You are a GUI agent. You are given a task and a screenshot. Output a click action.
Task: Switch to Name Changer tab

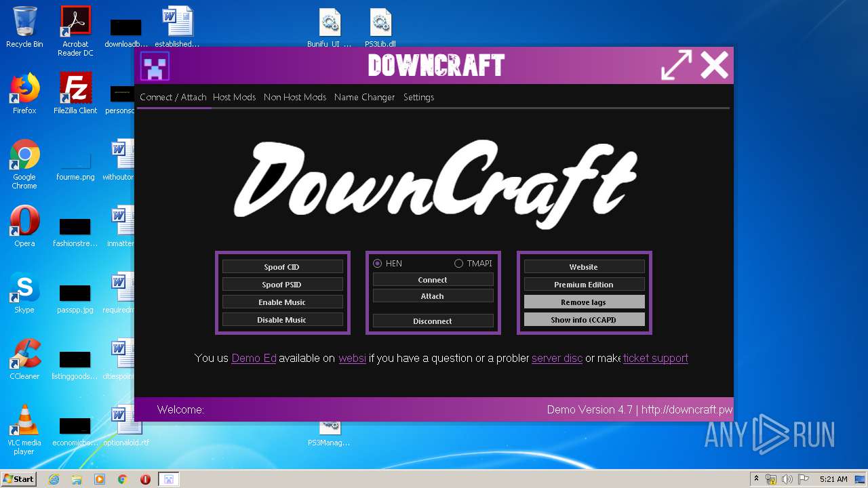(x=364, y=97)
